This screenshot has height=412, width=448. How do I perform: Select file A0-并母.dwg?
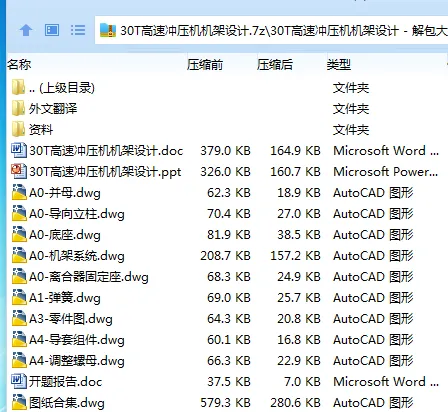tap(65, 193)
